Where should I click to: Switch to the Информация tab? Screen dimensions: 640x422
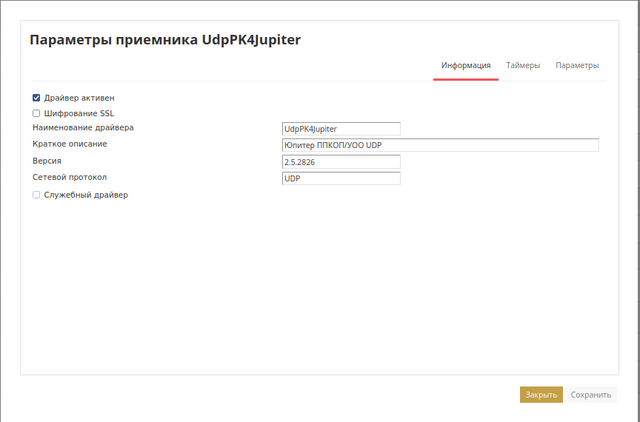coord(466,66)
